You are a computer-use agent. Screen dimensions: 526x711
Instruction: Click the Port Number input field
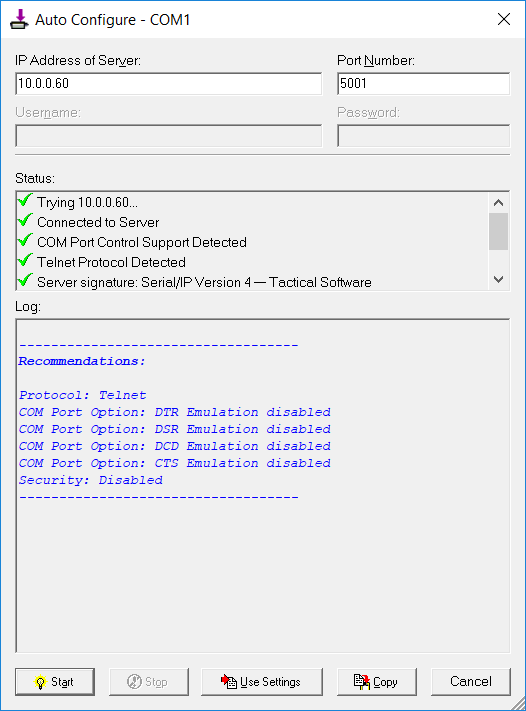(x=424, y=84)
